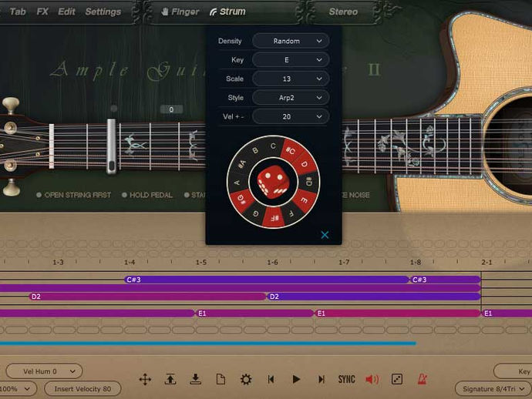532x399 pixels.
Task: Click the 1-3 timeline ruler marker
Action: [x=58, y=263]
